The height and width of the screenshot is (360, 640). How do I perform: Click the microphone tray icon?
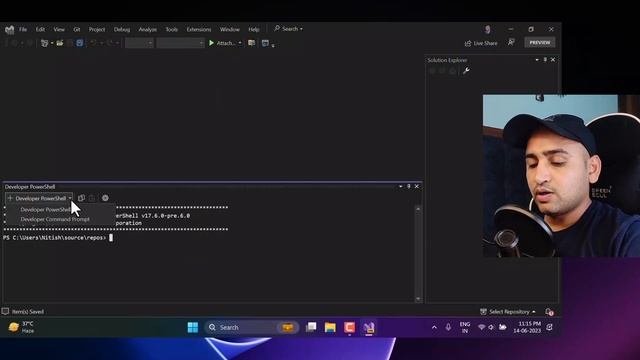click(448, 327)
